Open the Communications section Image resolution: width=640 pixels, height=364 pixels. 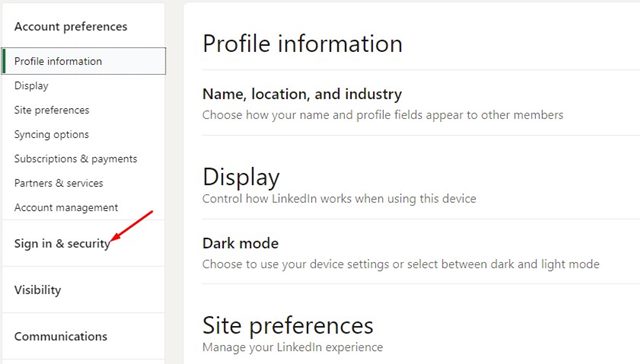[x=61, y=336]
